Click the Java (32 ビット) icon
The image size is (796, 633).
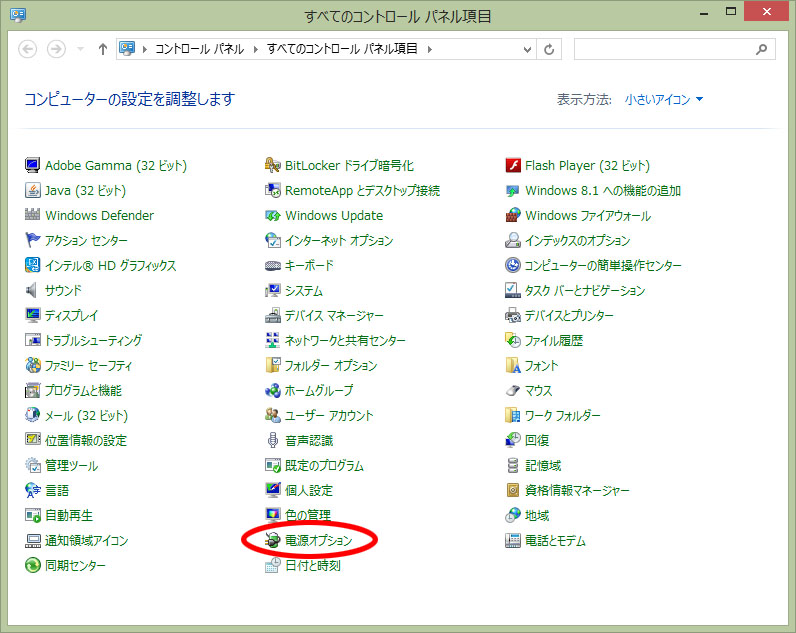(x=32, y=190)
